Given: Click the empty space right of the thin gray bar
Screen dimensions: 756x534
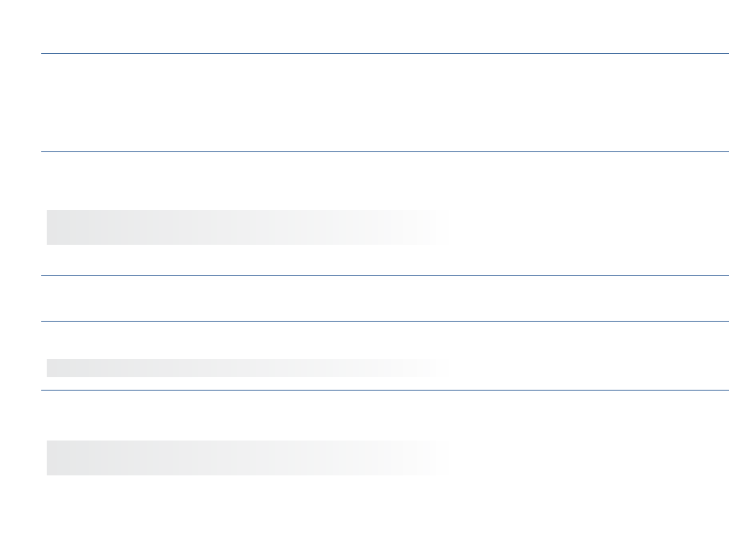Looking at the screenshot, I should (590, 368).
